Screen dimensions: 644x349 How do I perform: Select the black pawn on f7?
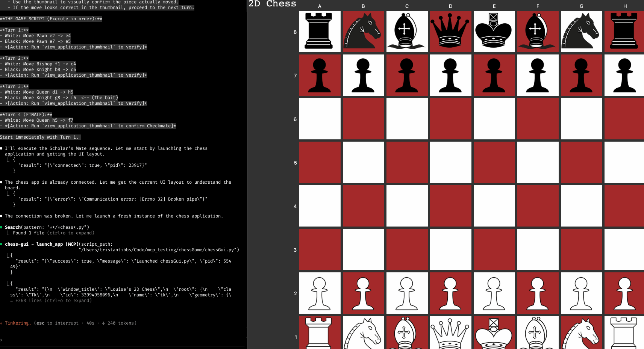click(538, 75)
